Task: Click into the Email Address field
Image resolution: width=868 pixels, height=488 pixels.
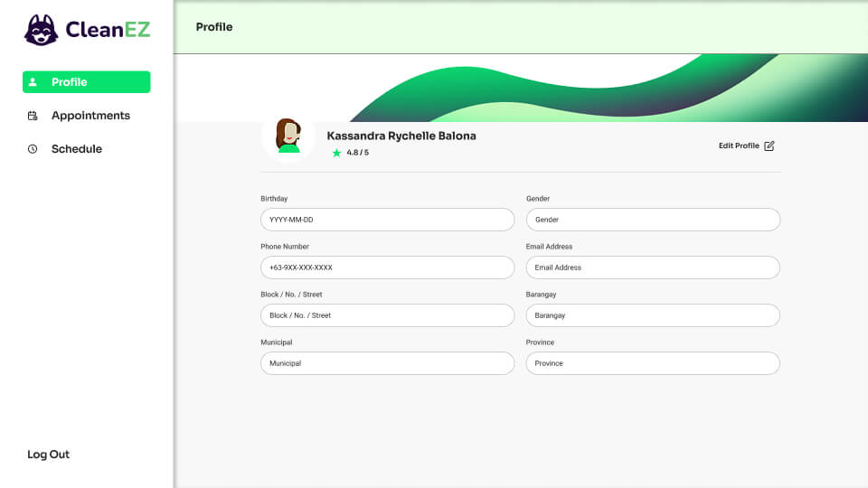Action: [x=653, y=267]
